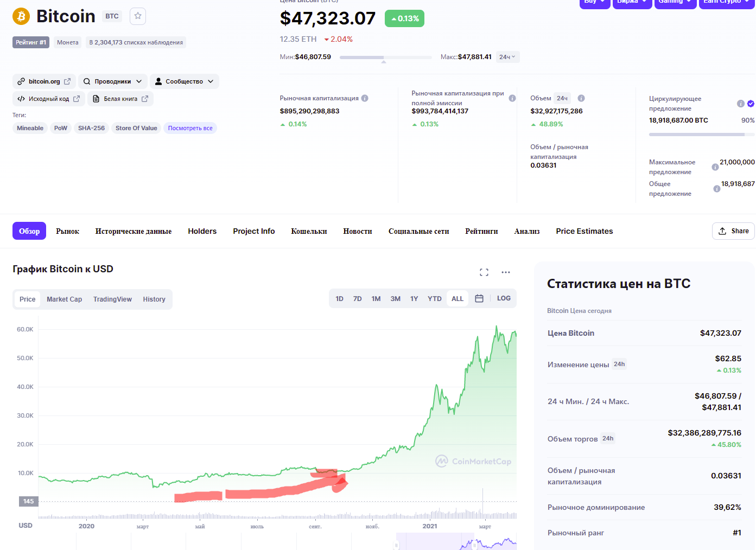Click the Share button
The height and width of the screenshot is (550, 756).
tap(733, 231)
